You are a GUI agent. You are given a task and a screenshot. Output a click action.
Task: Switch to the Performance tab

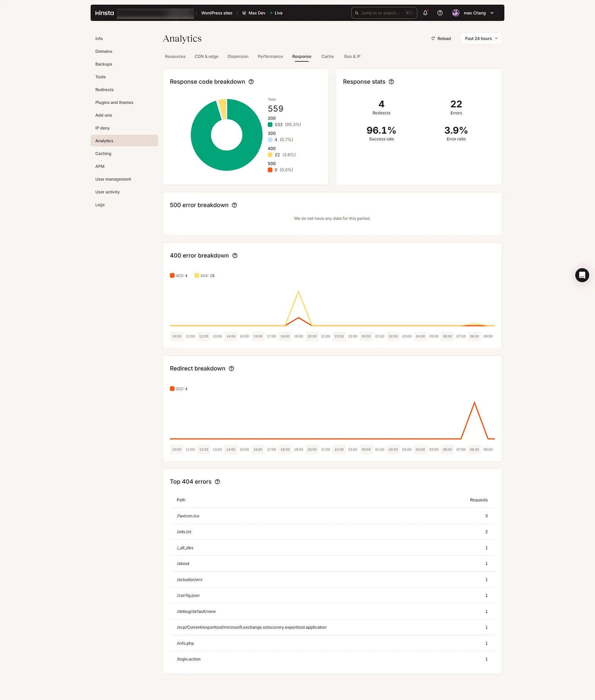(x=270, y=57)
